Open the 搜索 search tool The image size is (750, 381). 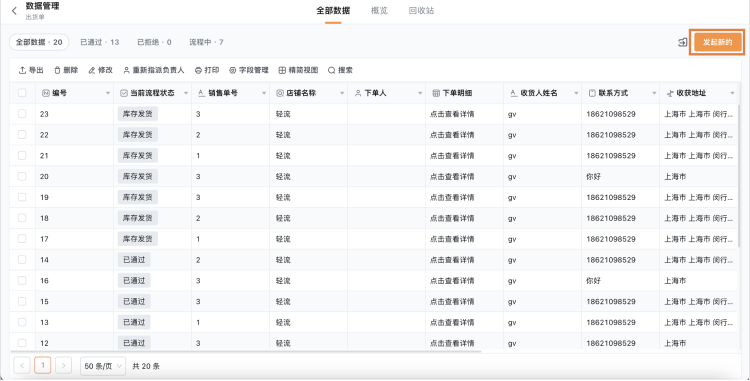coord(340,70)
